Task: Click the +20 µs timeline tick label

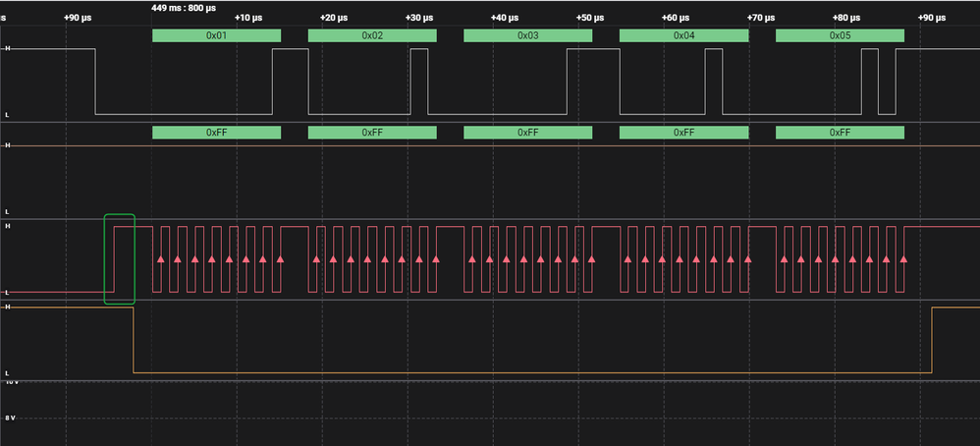Action: pos(334,19)
